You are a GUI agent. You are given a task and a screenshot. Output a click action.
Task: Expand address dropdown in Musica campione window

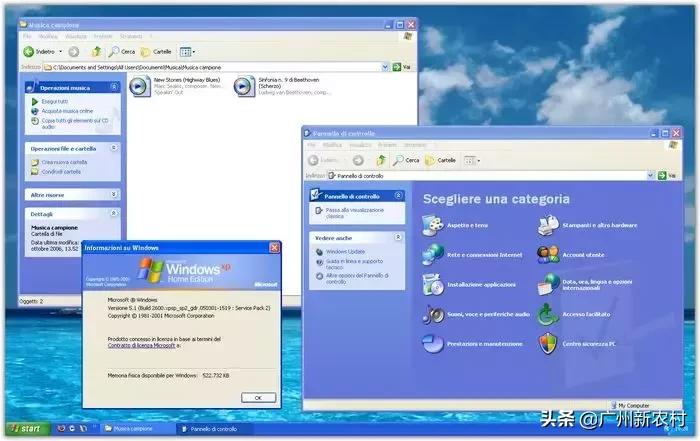[x=385, y=67]
